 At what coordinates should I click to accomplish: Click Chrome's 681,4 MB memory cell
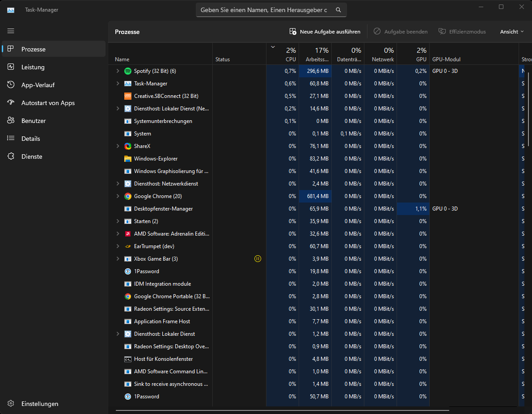coord(315,196)
